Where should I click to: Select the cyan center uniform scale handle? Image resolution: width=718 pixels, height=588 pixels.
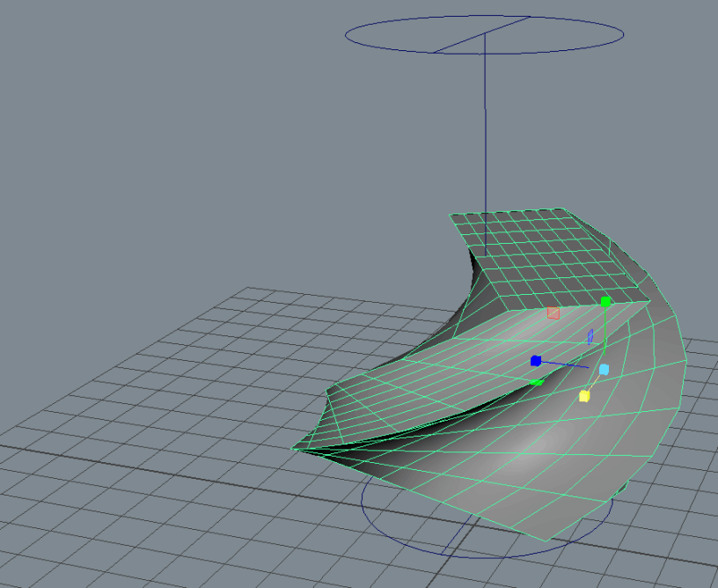pos(604,370)
